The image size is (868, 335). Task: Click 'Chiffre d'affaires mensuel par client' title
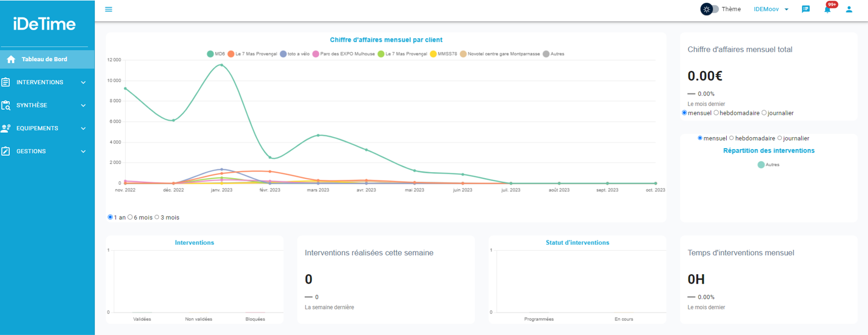click(x=386, y=40)
